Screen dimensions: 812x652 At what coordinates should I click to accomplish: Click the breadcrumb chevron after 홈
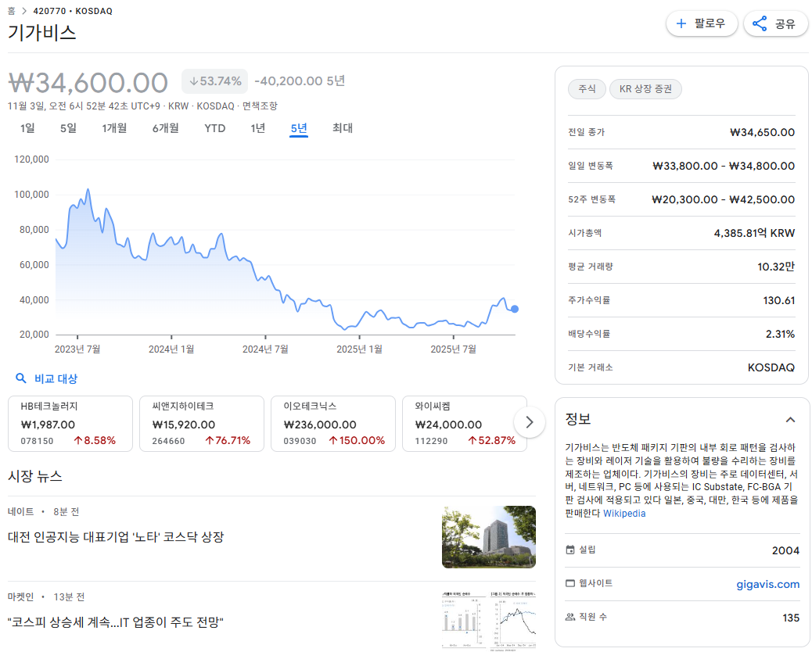pyautogui.click(x=23, y=11)
